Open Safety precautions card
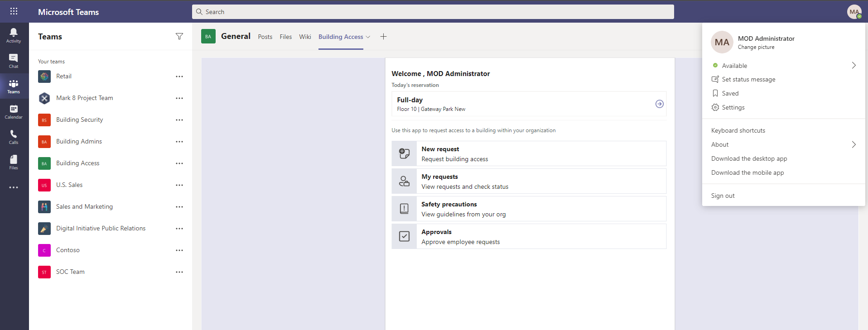The image size is (868, 330). pos(529,209)
